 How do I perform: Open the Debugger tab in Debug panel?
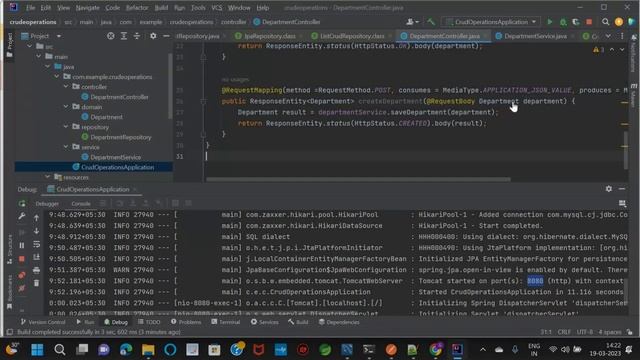(x=47, y=203)
